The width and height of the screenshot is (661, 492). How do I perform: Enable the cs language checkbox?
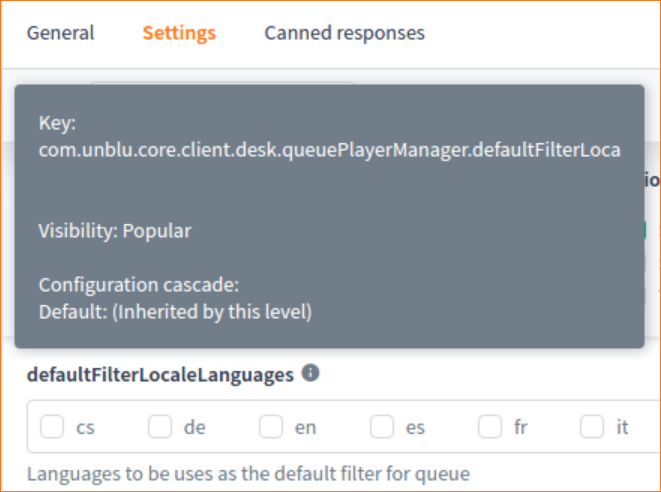52,427
